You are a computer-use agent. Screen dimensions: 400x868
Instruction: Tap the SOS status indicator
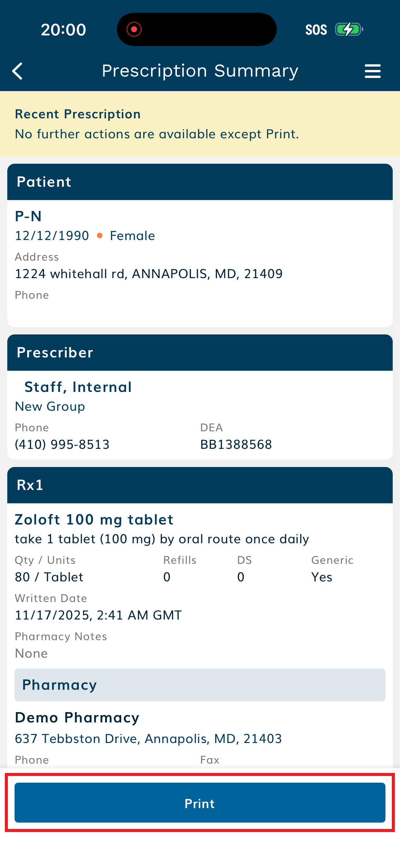(x=316, y=30)
